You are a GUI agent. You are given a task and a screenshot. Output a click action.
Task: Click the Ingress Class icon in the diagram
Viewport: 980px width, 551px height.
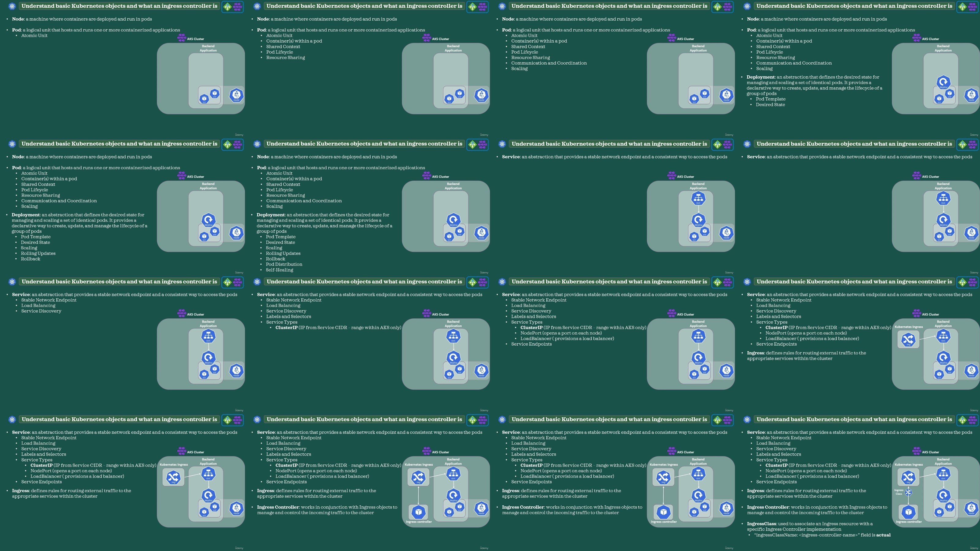tap(908, 493)
